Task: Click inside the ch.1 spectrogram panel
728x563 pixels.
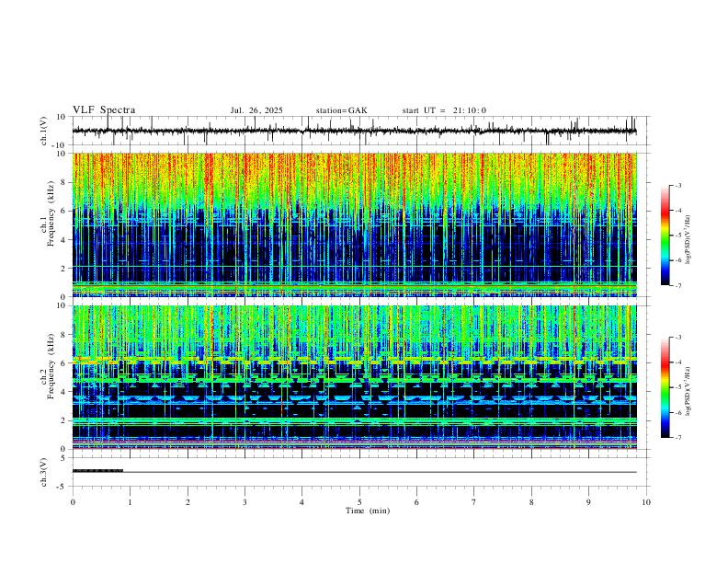Action: pyautogui.click(x=354, y=224)
